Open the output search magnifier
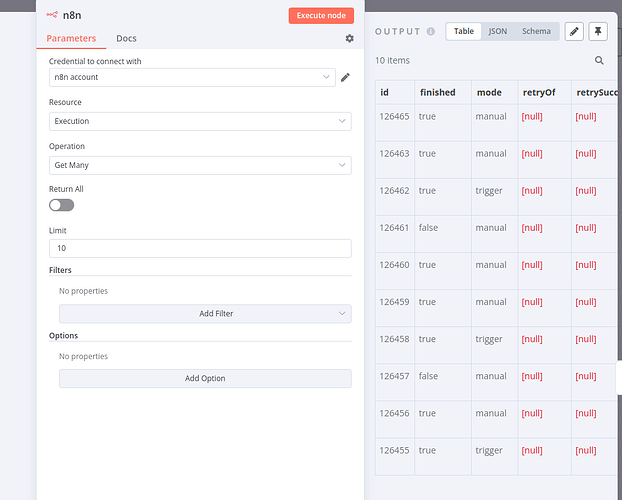Screen dimensions: 622x500 click(599, 60)
